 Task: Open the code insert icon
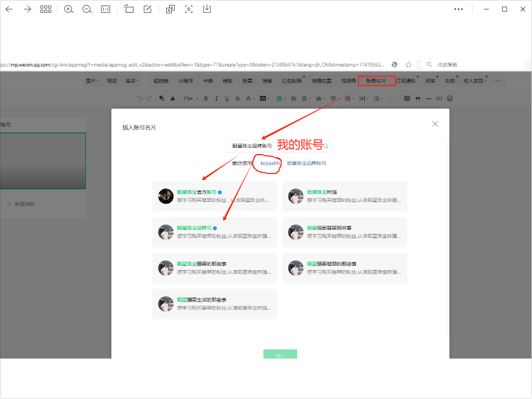(439, 99)
